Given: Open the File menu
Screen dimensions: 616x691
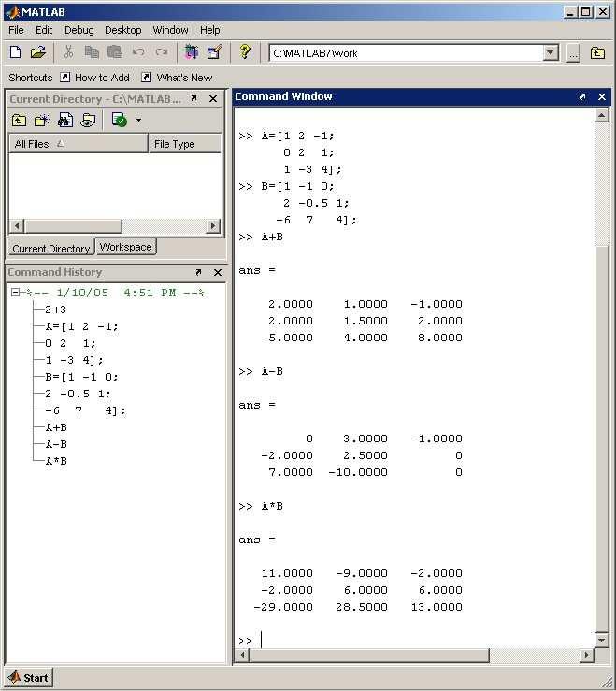Looking at the screenshot, I should coord(16,30).
